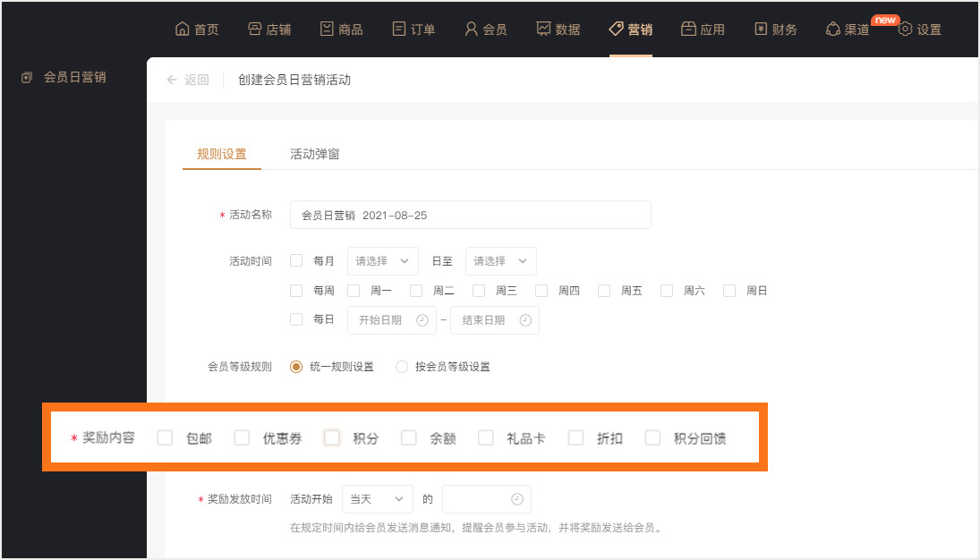Tick the 每周 activity time checkbox
This screenshot has height=560, width=980.
pyautogui.click(x=296, y=291)
